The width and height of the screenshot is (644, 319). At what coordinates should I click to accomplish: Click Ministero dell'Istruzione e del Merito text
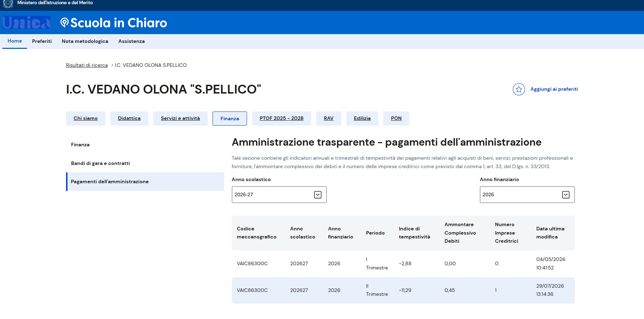(55, 3)
